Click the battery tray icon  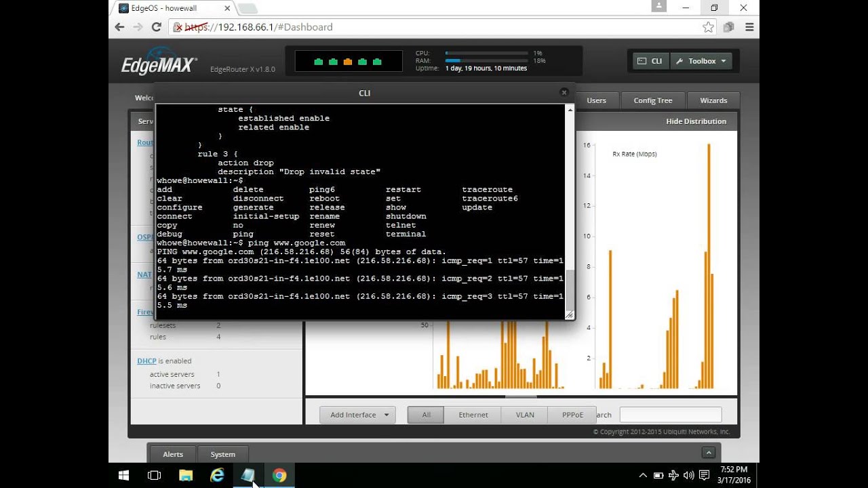(658, 475)
